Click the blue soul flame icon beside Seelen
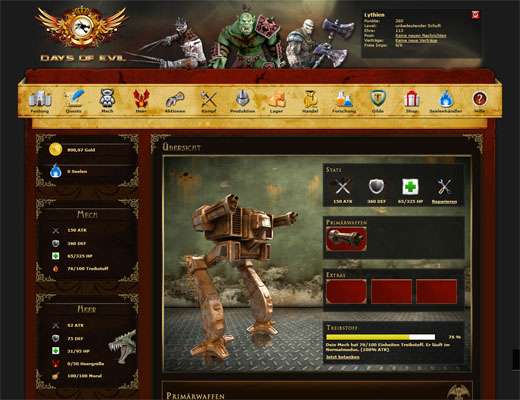 (x=56, y=171)
